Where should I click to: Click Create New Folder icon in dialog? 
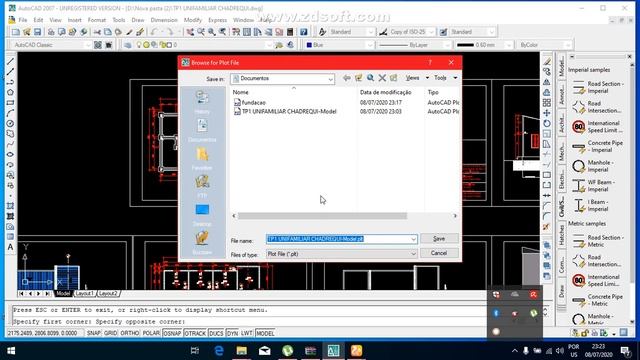point(393,78)
